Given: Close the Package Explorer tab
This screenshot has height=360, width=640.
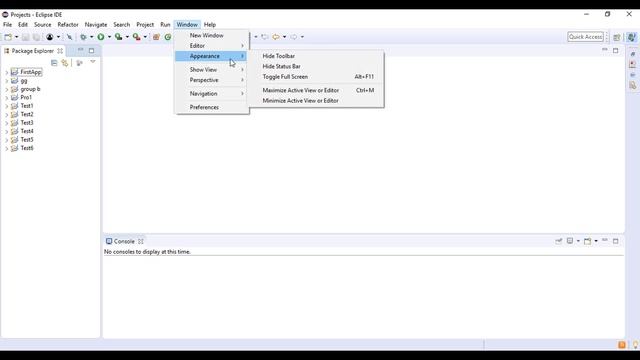Looking at the screenshot, I should (60, 51).
